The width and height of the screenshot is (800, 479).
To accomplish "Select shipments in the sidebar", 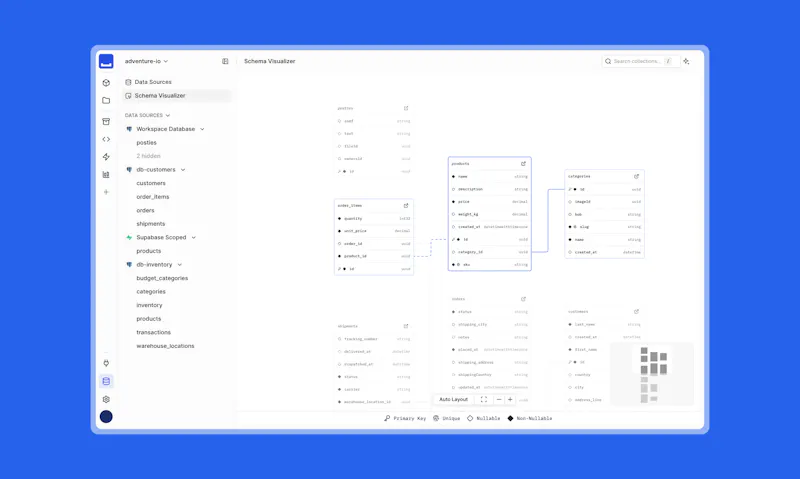I will coord(151,224).
